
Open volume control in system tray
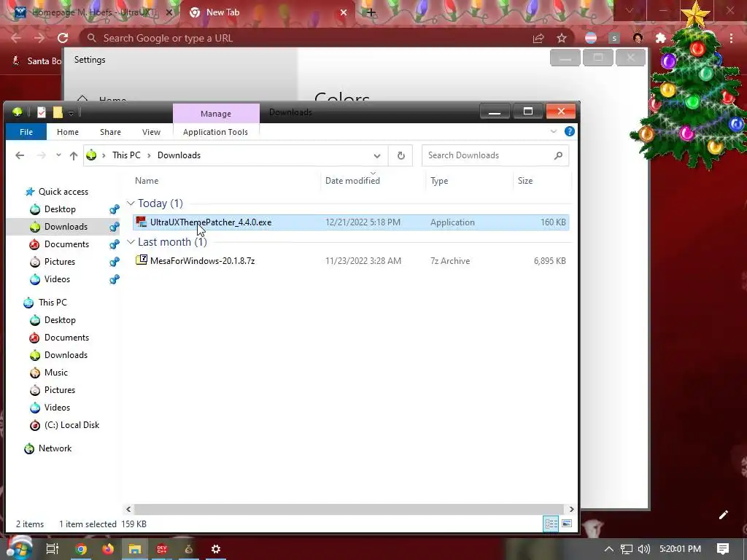coord(643,549)
